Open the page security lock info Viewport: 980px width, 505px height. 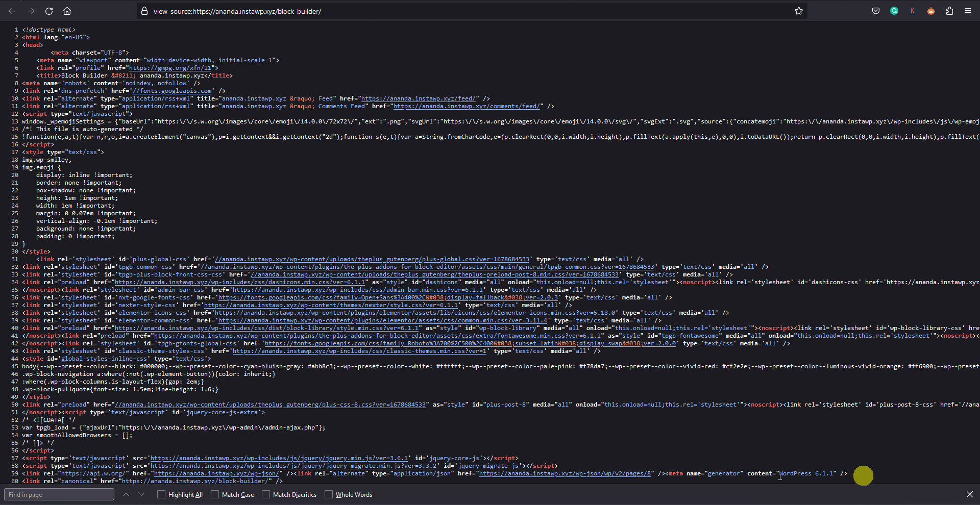[x=144, y=11]
